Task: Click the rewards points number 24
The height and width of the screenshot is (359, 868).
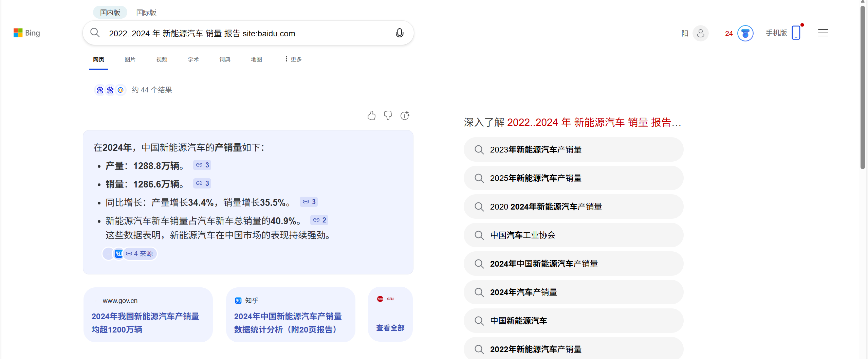Action: [729, 34]
